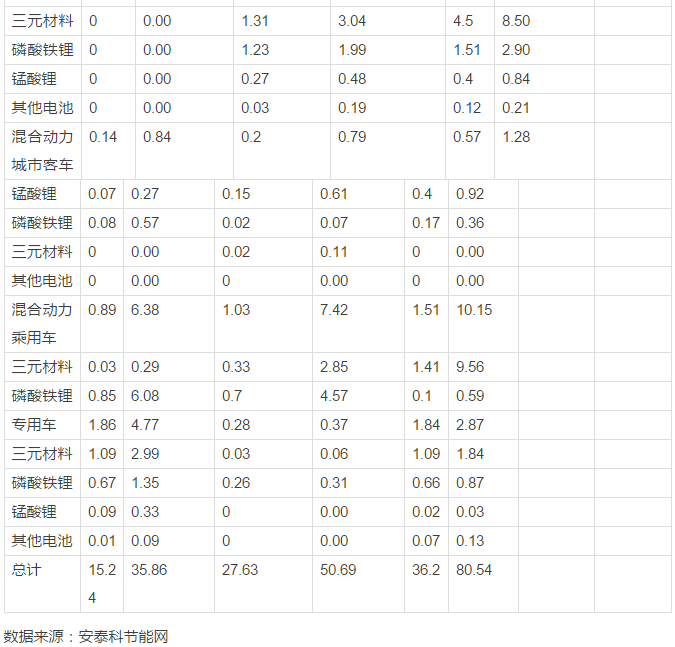
Task: Click the 6.38 table cell
Action: point(145,310)
